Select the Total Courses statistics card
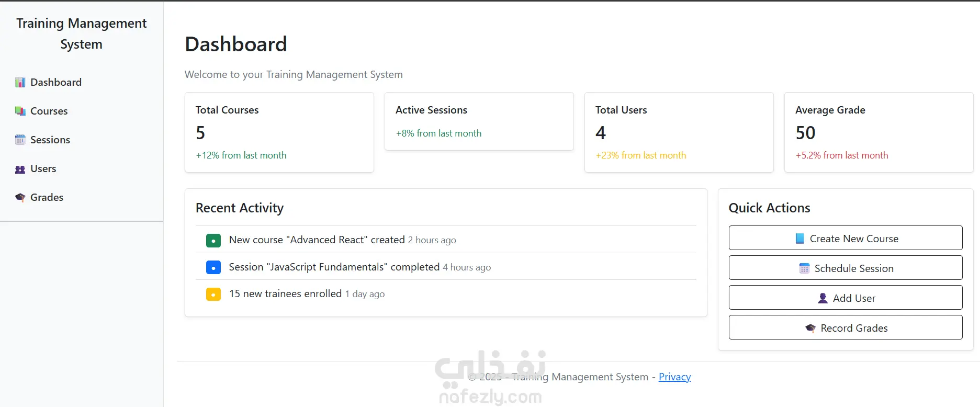 coord(279,132)
